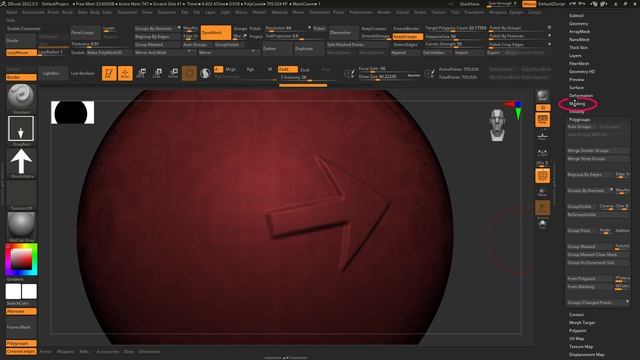Image resolution: width=640 pixels, height=360 pixels.
Task: Toggle the Border button on left shelf
Action: (x=21, y=77)
